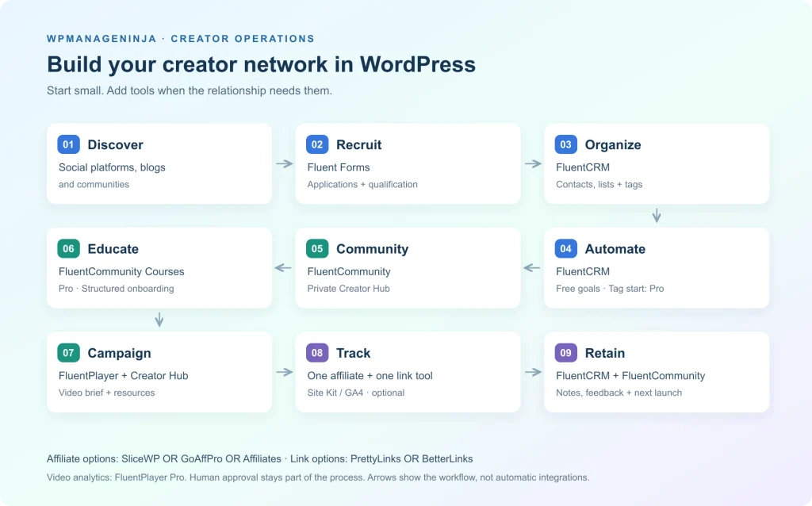
Task: Click the 05 badge on Community card
Action: click(317, 248)
